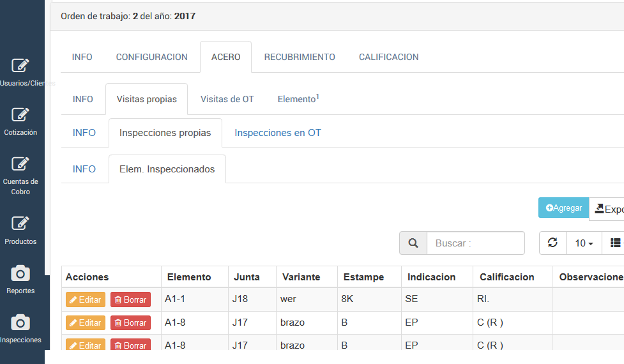Open Productos from the sidebar

pos(20,224)
